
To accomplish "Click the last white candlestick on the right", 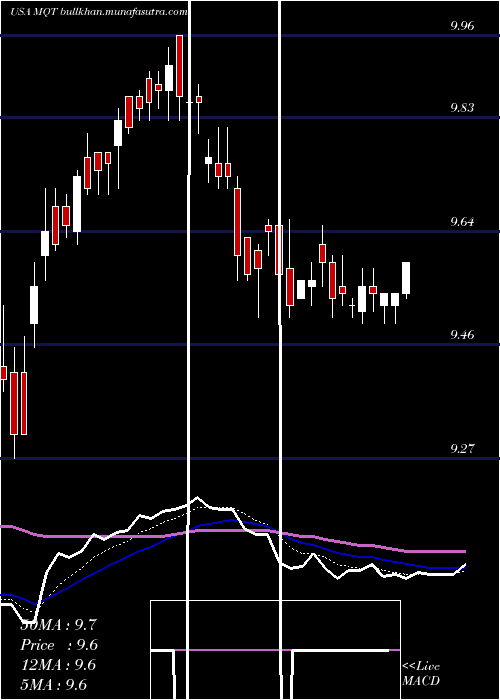I will click(406, 278).
